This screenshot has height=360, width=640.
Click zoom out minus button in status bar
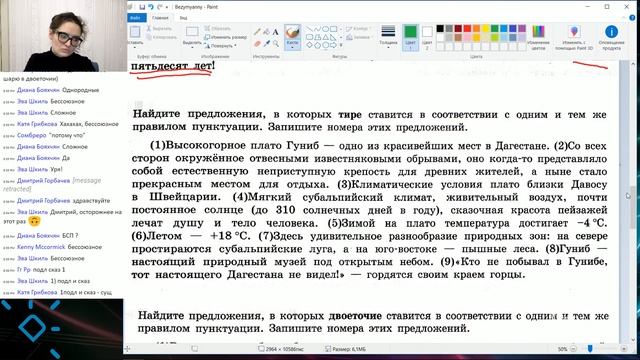coord(573,349)
